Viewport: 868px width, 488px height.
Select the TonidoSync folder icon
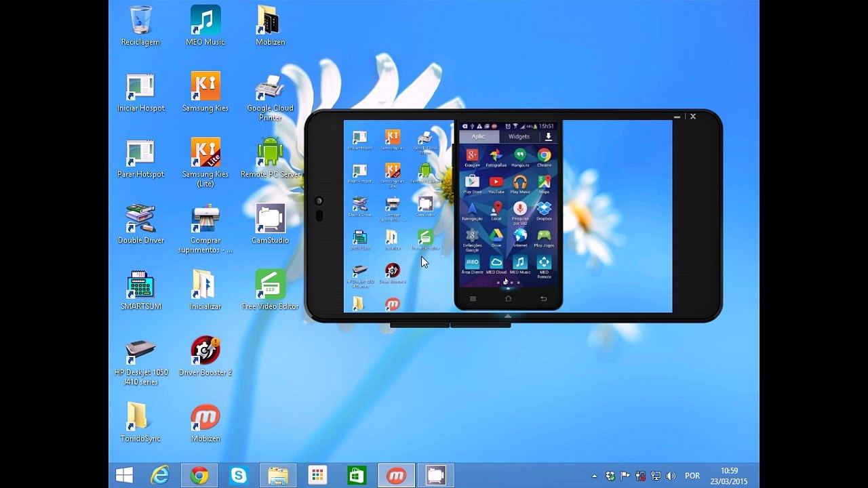pos(140,423)
